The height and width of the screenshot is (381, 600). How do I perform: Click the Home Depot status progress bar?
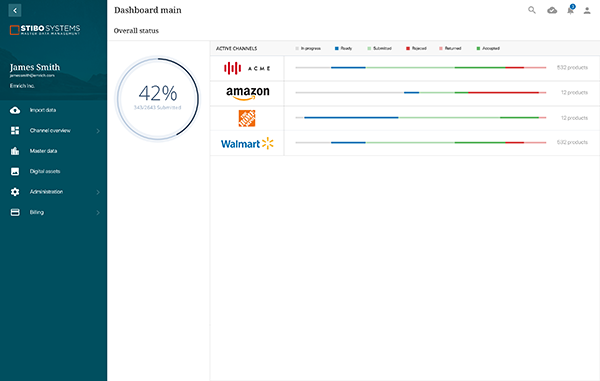pos(421,118)
